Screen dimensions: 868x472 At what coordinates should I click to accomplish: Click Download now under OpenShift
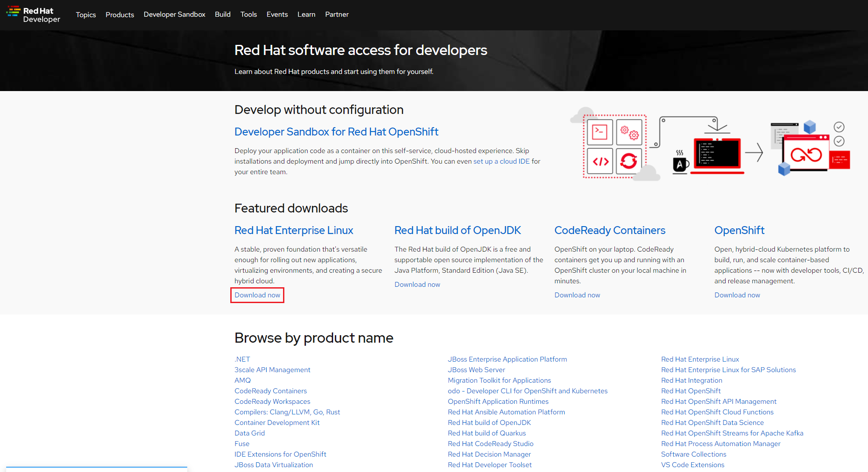click(x=737, y=295)
